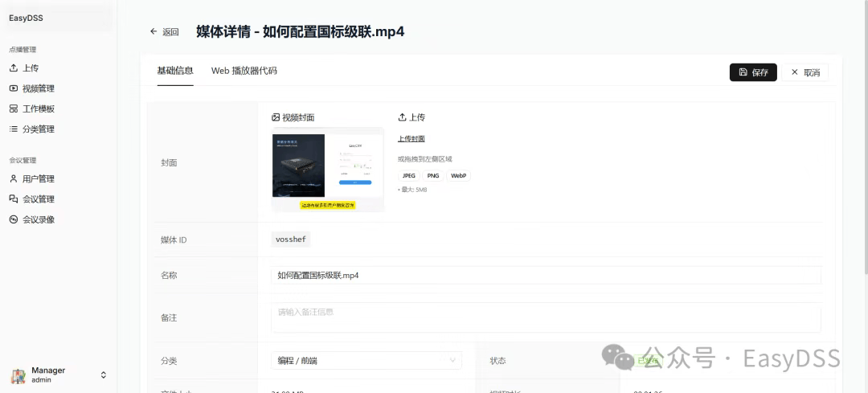The height and width of the screenshot is (393, 868).
Task: Click the 会议管理 chat icon
Action: click(13, 199)
